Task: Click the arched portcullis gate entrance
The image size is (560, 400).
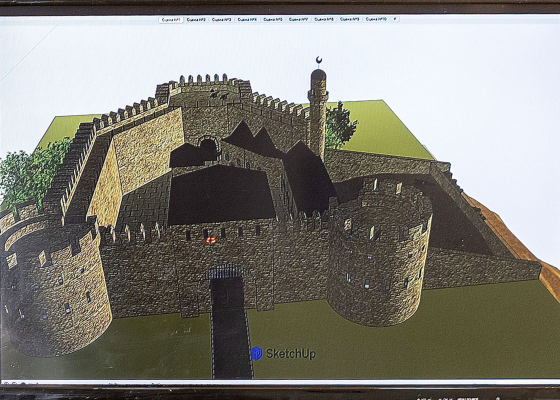Action: coord(228,272)
